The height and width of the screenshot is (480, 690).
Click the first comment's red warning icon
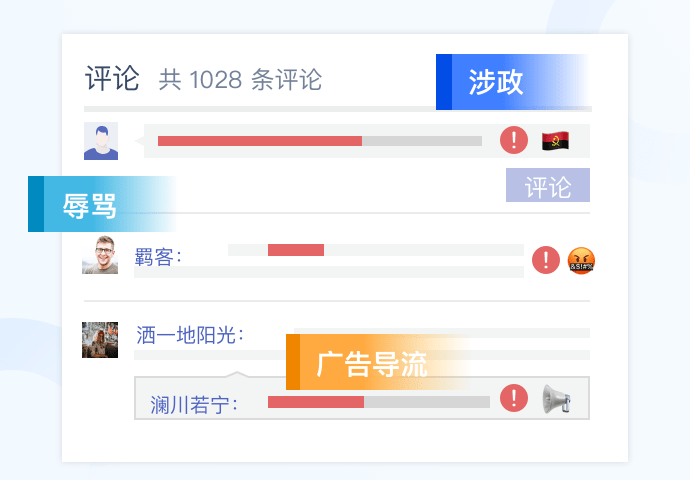tap(514, 140)
